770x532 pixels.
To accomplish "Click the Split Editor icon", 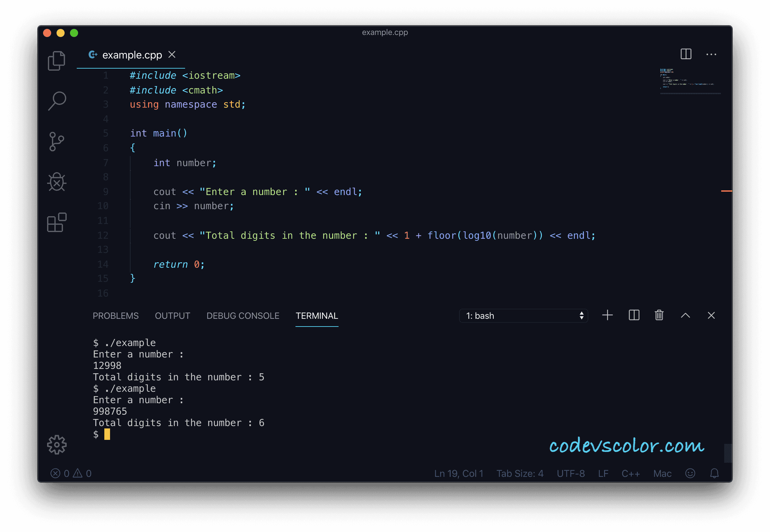I will click(686, 54).
